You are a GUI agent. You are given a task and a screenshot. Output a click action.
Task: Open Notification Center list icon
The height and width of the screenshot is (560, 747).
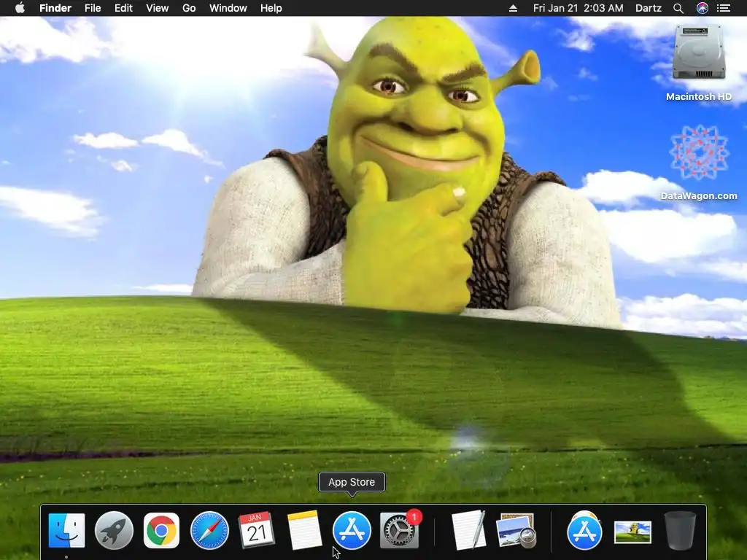click(x=724, y=8)
